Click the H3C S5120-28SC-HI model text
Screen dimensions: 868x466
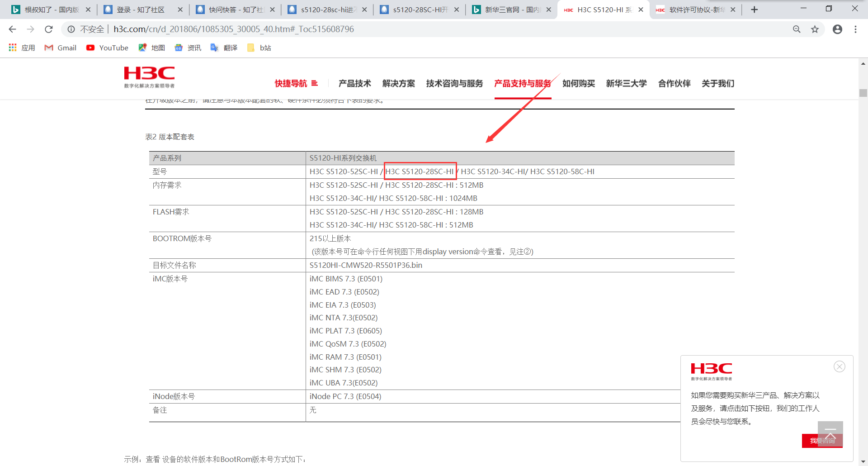420,171
